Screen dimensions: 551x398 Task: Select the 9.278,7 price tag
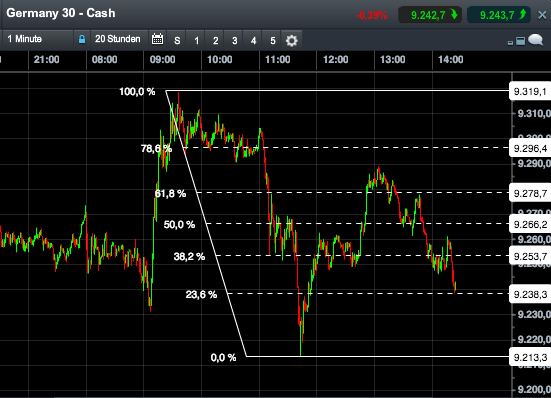530,193
